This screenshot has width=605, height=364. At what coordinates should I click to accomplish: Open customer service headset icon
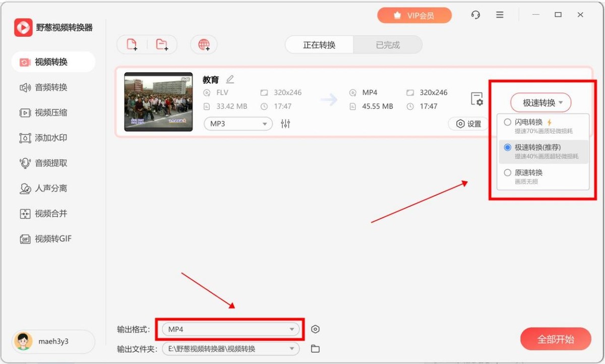tap(475, 15)
